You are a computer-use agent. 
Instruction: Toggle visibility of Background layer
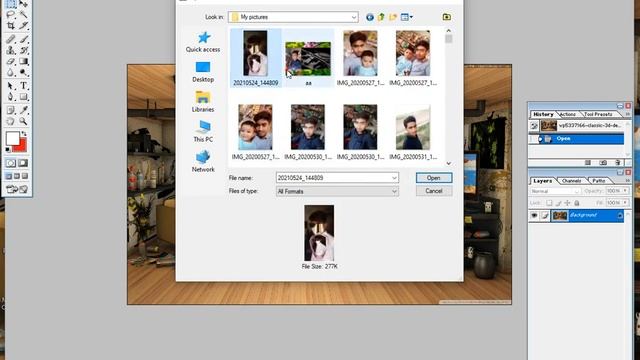[x=534, y=216]
